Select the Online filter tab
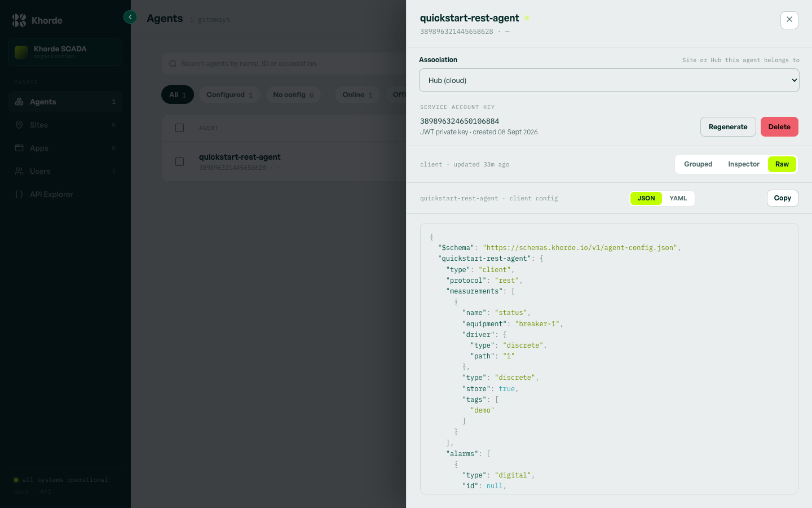 click(x=358, y=95)
